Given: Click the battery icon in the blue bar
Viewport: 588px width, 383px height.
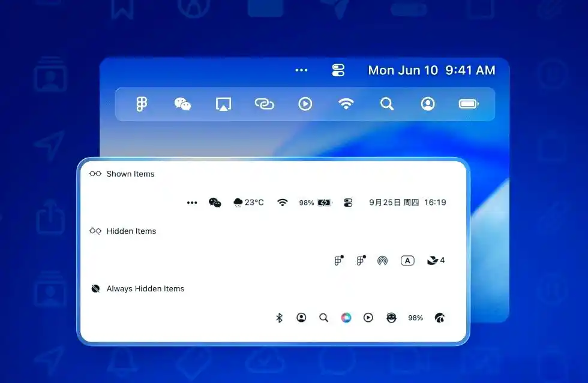Looking at the screenshot, I should coord(469,104).
